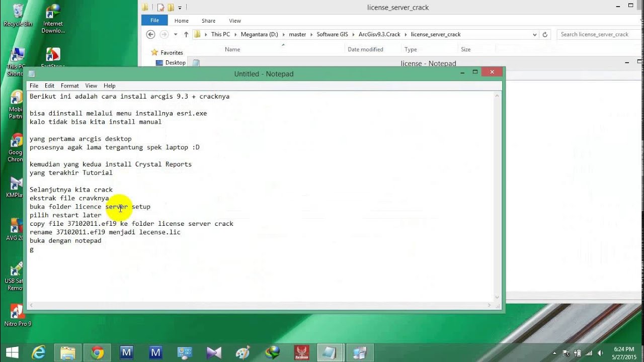This screenshot has height=362, width=644.
Task: Go to ArcGisv9.3.Crack in address bar
Action: pyautogui.click(x=379, y=34)
